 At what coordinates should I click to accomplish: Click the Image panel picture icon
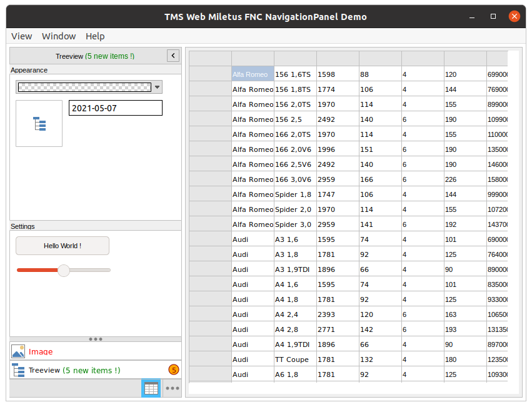pyautogui.click(x=18, y=351)
